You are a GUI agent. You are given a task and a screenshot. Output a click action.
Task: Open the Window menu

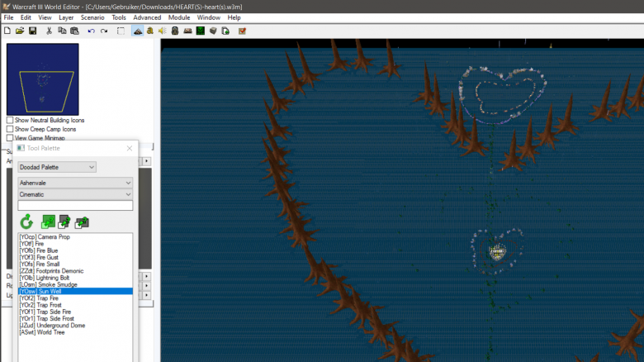tap(209, 17)
